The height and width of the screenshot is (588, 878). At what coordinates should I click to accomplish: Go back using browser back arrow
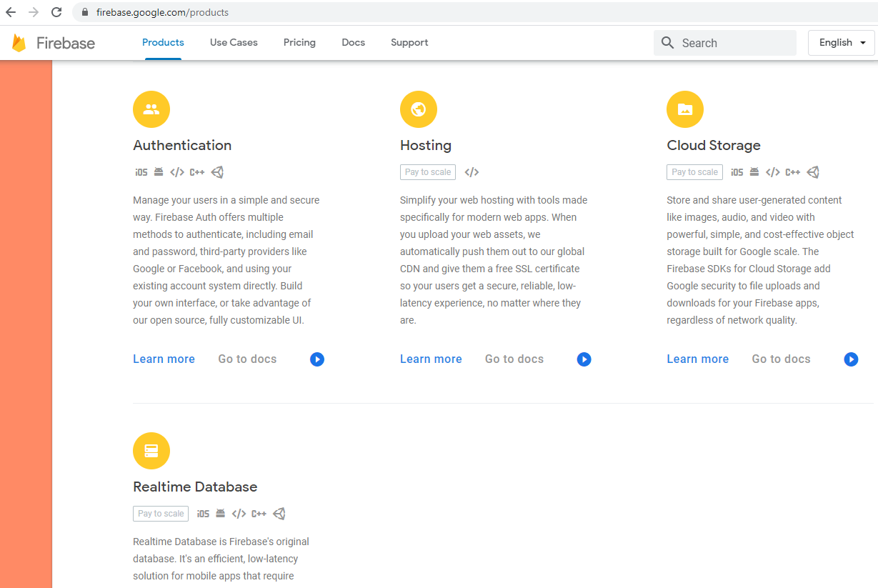click(11, 12)
